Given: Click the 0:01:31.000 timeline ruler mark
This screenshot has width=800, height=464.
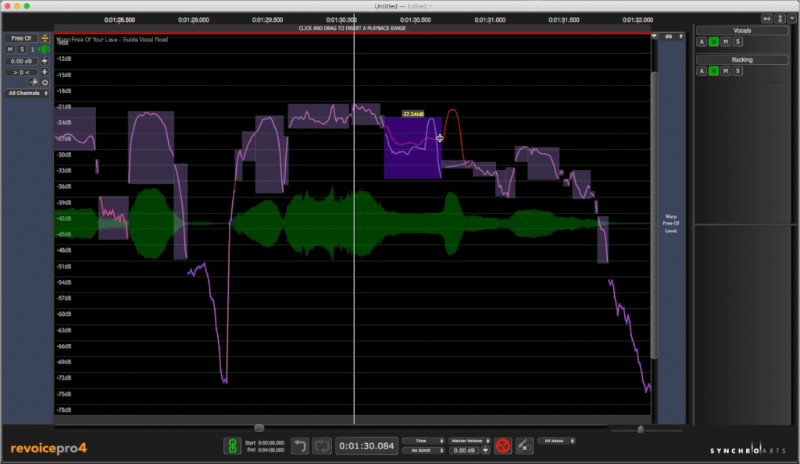Looking at the screenshot, I should coord(490,19).
